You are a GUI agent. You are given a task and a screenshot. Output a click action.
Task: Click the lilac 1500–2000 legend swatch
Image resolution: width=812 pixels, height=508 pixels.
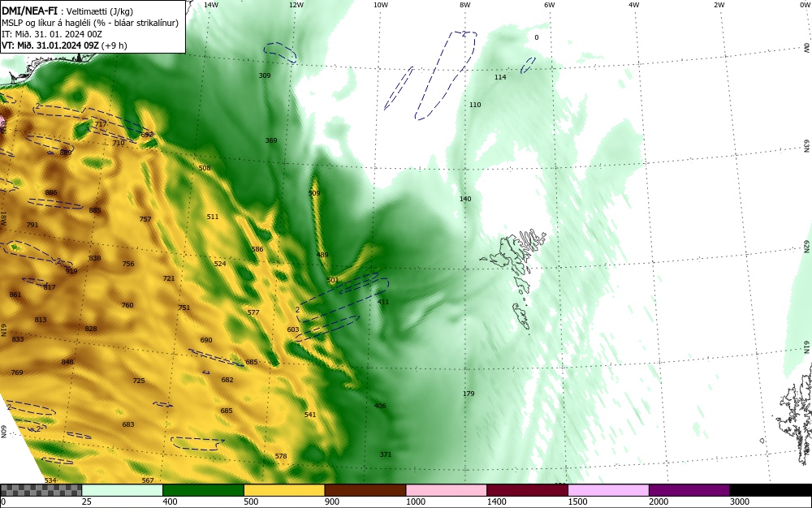click(x=608, y=490)
